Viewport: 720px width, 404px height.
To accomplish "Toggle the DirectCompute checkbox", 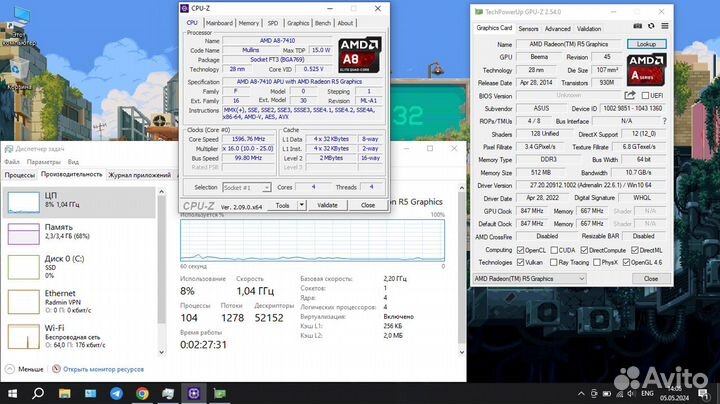I will coord(584,250).
